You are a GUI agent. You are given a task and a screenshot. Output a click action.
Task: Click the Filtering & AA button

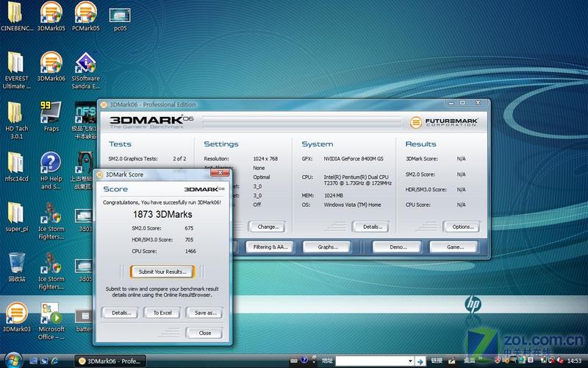tap(270, 247)
